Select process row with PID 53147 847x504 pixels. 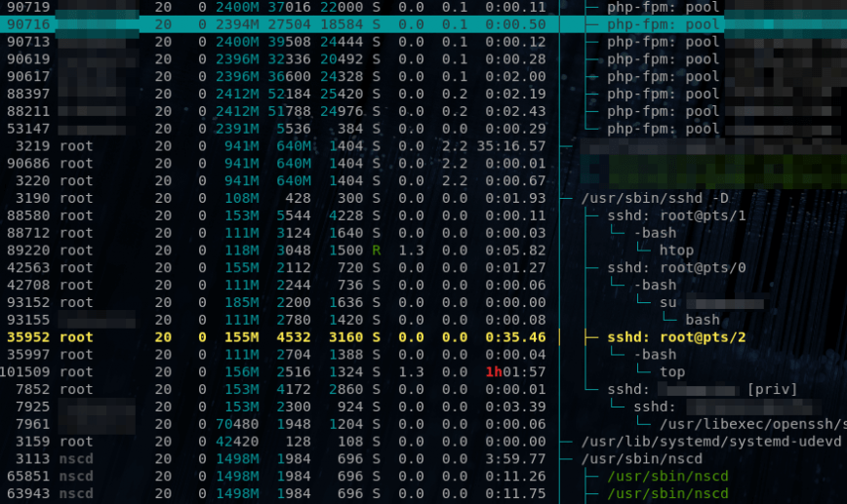click(x=423, y=129)
